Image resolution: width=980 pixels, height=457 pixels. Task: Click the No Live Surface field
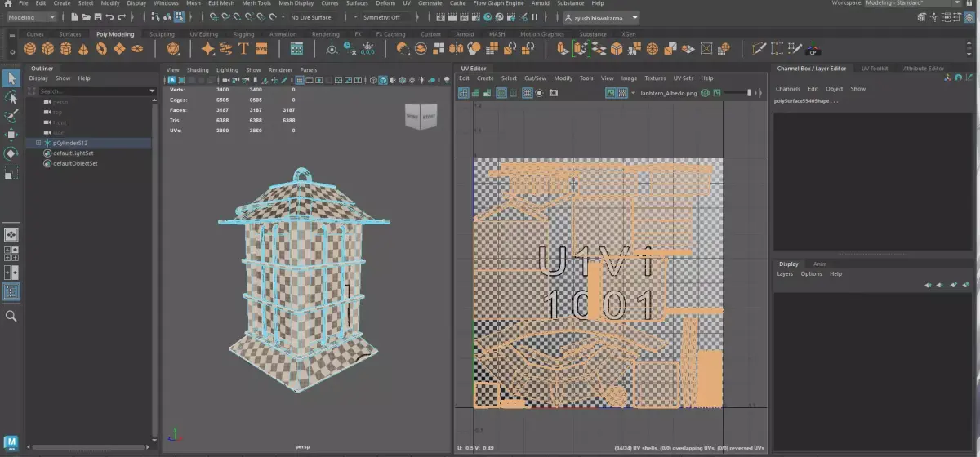point(311,17)
